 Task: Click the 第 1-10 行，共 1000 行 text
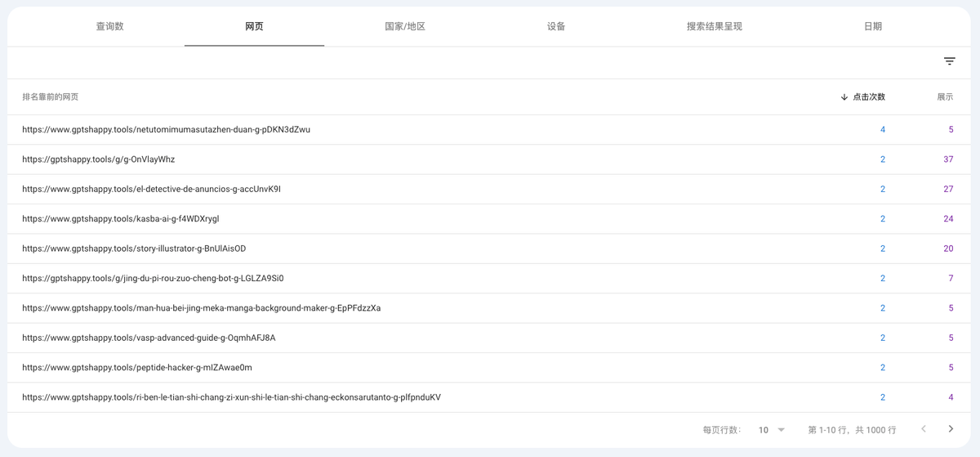pos(852,430)
